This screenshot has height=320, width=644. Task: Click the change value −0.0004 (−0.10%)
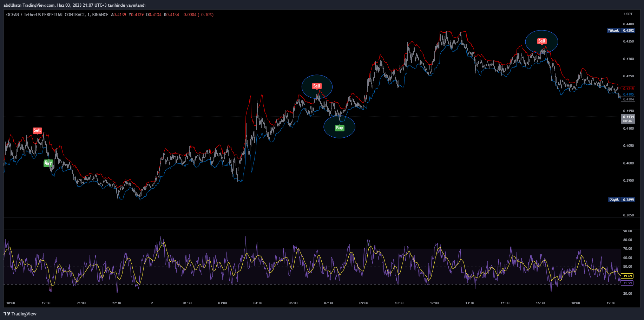click(197, 15)
